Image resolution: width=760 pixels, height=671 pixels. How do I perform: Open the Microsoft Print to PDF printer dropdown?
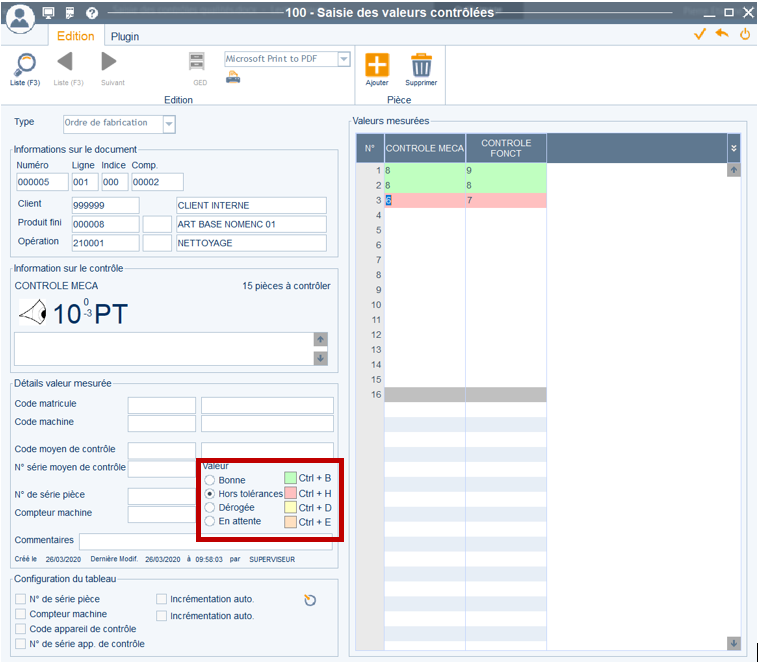(x=344, y=59)
